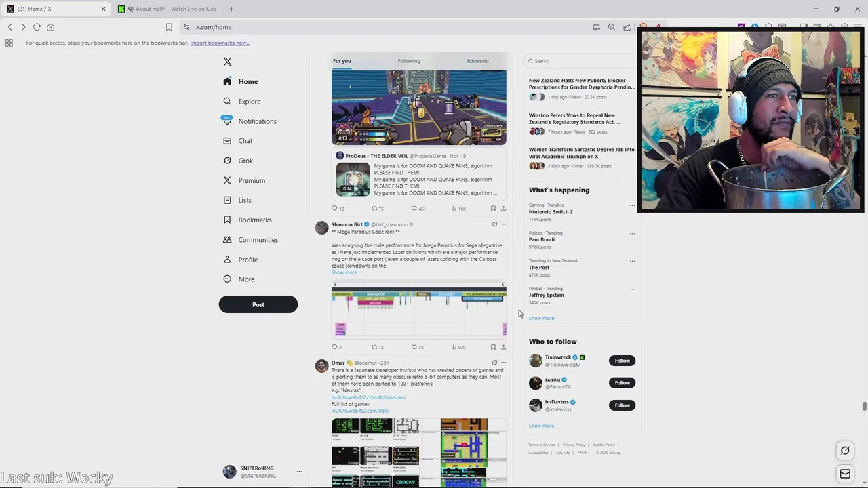
Task: Open more options for Pam Bondi trend
Action: (x=632, y=233)
